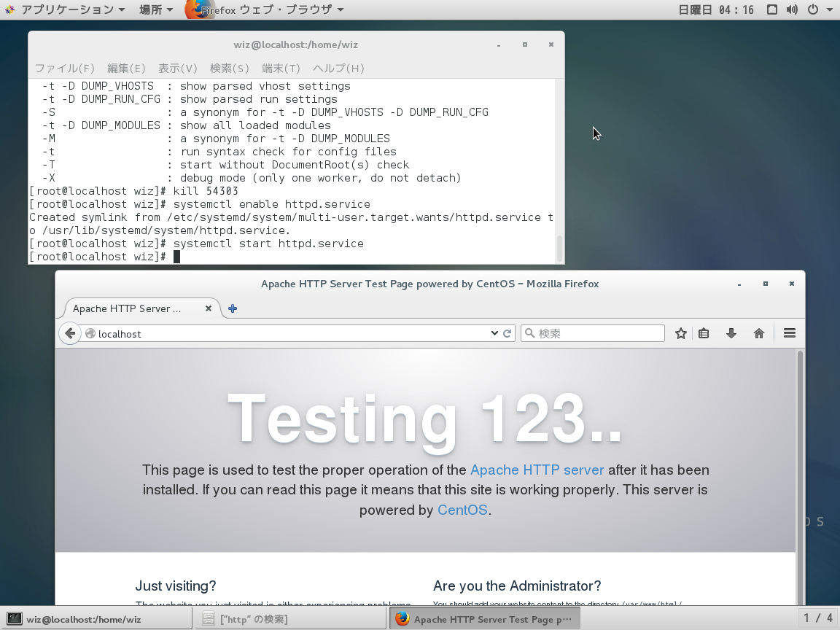Image resolution: width=840 pixels, height=630 pixels.
Task: Open the workspace switcher 1 / 4
Action: point(818,618)
